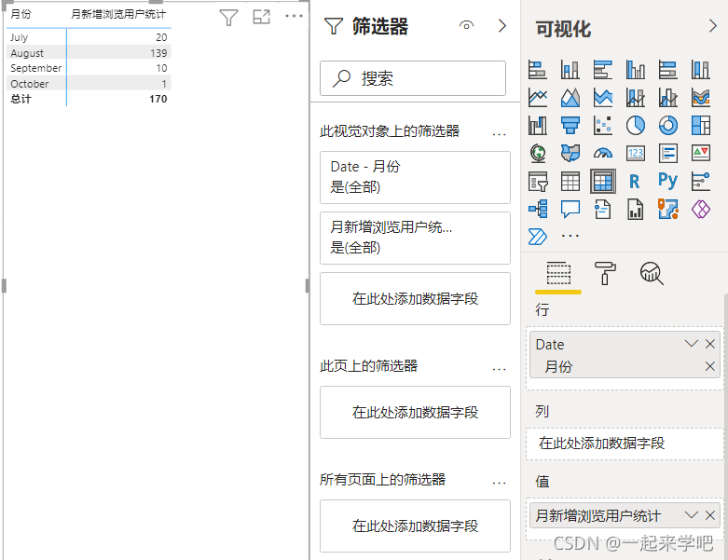
Task: Select the donut chart visual
Action: 667,125
